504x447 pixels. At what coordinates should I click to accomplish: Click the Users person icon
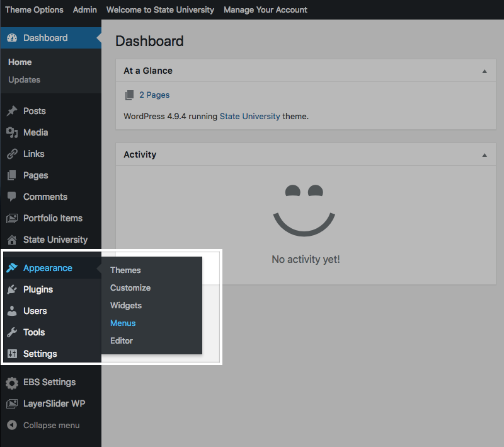(12, 311)
